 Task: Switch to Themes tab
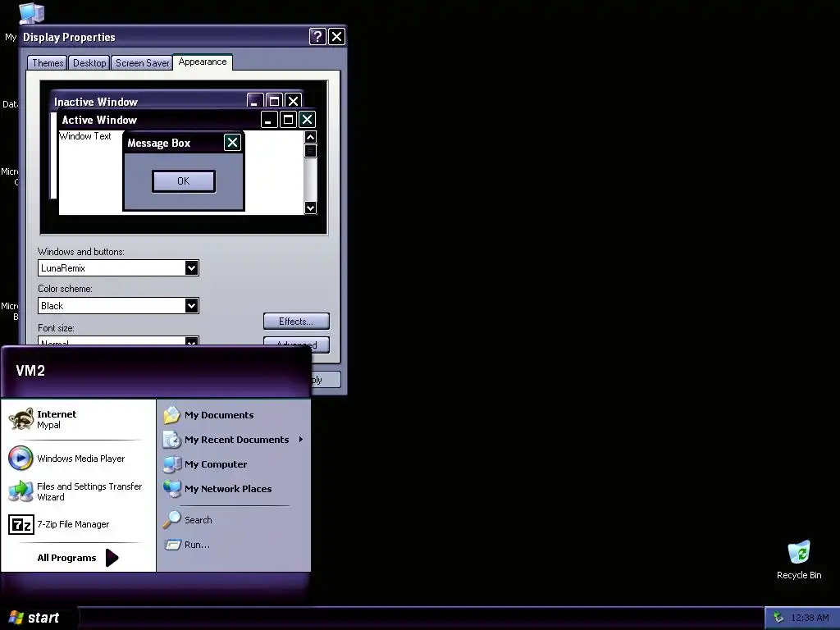[x=47, y=63]
